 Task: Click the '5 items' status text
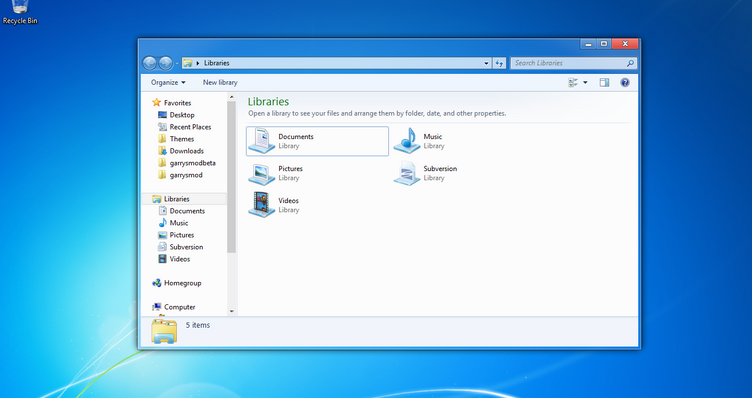point(198,325)
